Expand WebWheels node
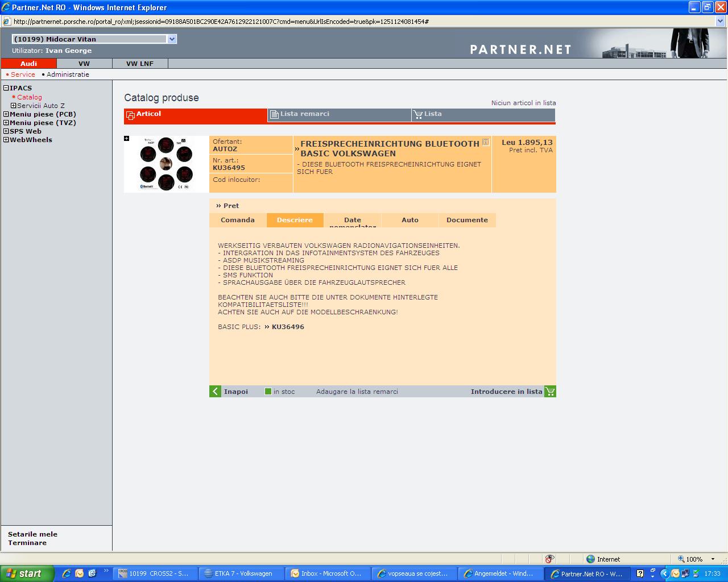 6,140
